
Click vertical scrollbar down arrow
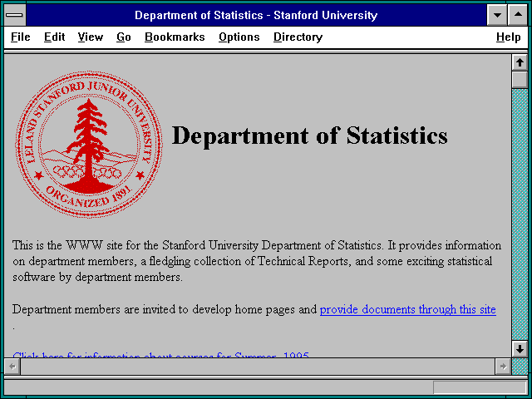coord(520,349)
